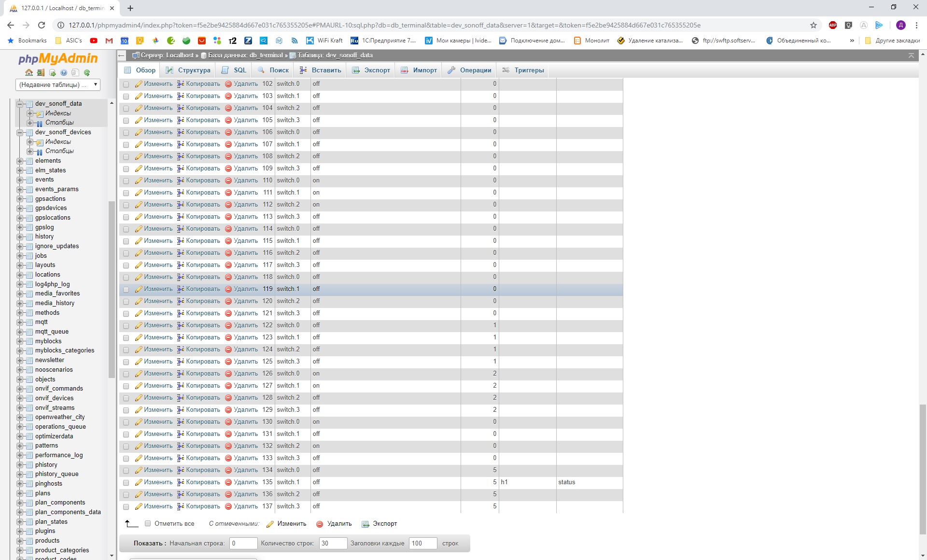Expand the history table node
The image size is (927, 560).
[x=20, y=237]
